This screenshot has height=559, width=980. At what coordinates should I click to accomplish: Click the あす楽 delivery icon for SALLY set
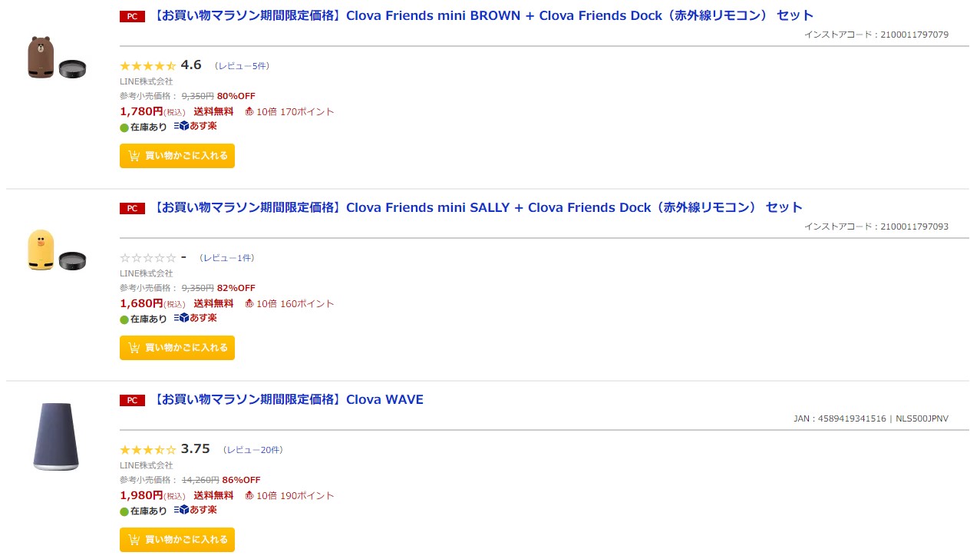tap(196, 318)
